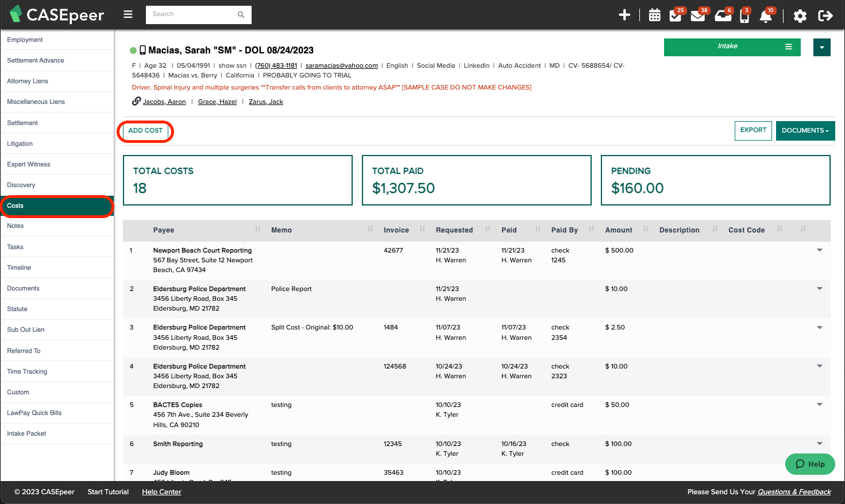Image resolution: width=845 pixels, height=504 pixels.
Task: Open the DOCUMENTS dropdown button
Action: (x=805, y=130)
